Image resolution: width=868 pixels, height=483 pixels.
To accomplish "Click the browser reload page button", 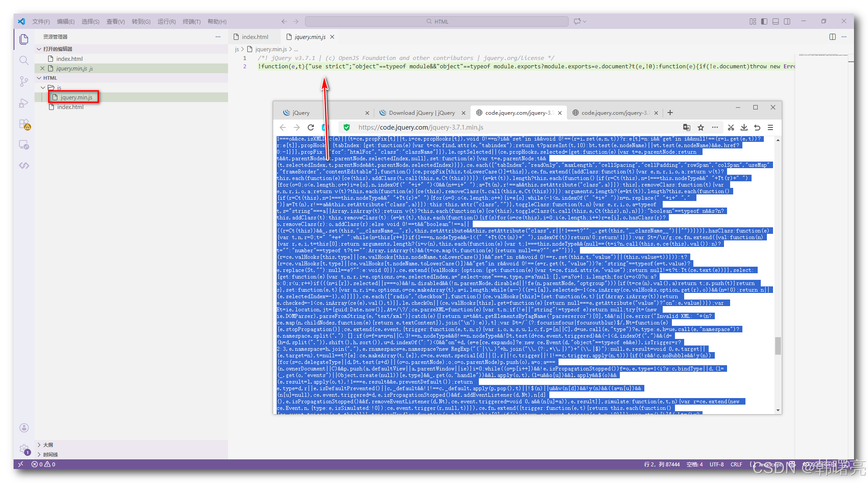I will tap(311, 127).
